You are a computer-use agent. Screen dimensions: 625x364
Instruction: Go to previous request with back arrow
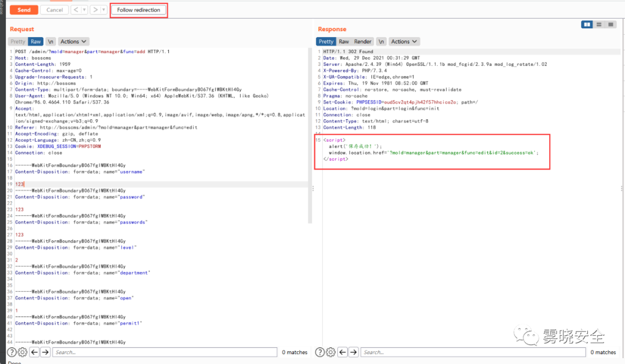pyautogui.click(x=76, y=10)
